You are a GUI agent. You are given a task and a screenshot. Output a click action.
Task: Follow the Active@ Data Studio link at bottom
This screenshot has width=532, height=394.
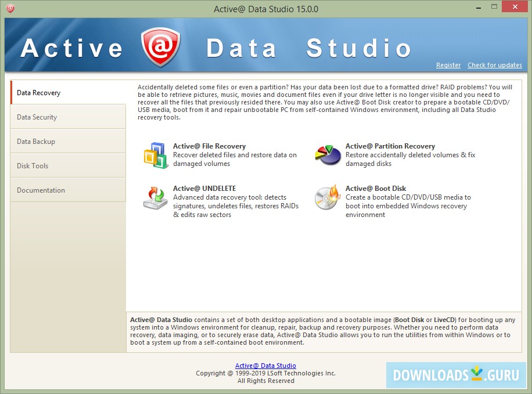pyautogui.click(x=265, y=366)
